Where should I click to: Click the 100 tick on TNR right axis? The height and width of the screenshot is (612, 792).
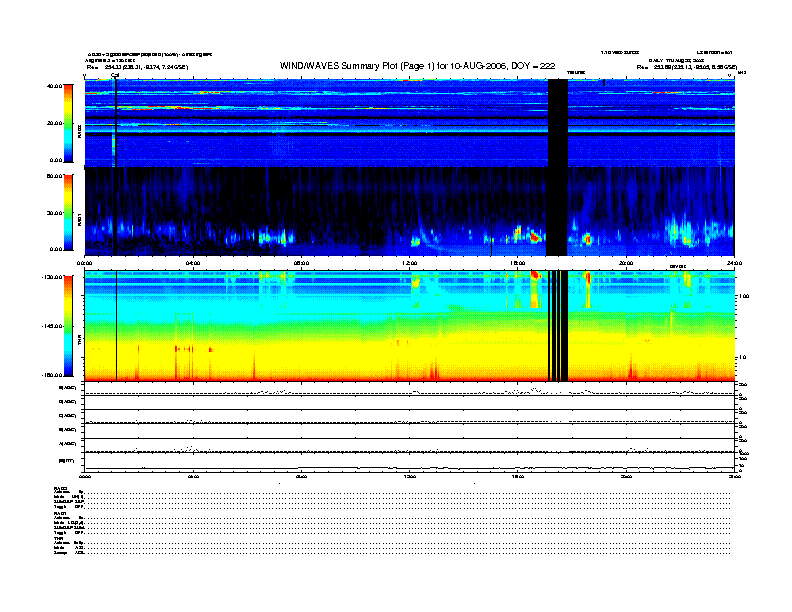(x=745, y=296)
